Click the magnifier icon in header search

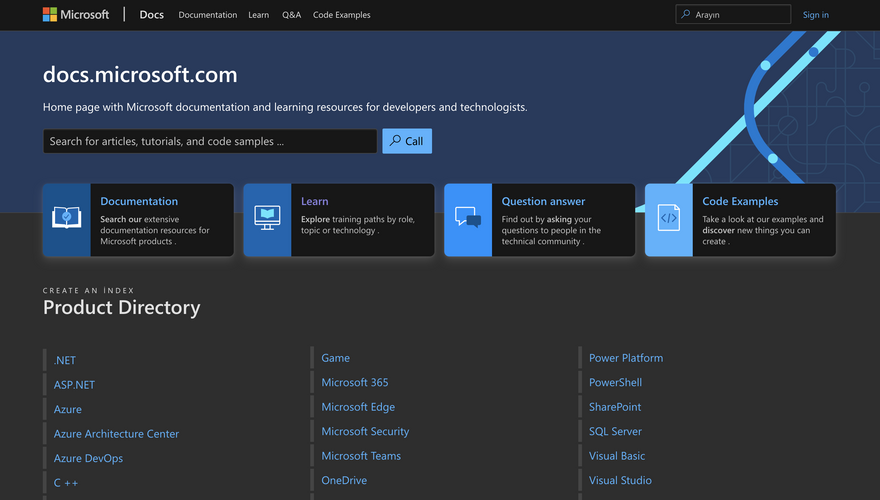[x=686, y=15]
